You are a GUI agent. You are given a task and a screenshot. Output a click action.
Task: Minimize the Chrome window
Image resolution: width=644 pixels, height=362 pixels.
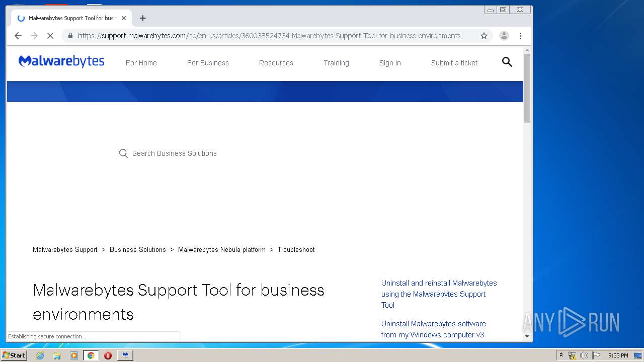click(491, 10)
